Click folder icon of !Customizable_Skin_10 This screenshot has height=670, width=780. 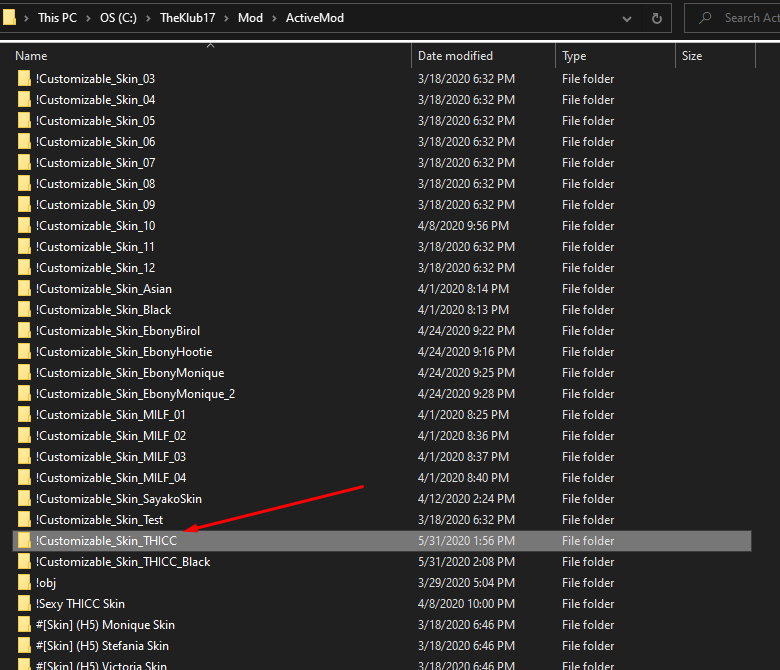[x=24, y=225]
